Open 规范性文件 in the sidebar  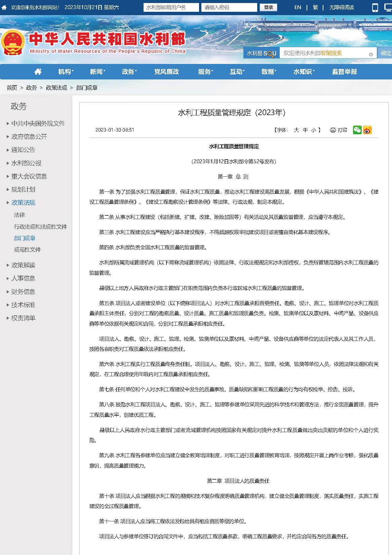point(27,249)
